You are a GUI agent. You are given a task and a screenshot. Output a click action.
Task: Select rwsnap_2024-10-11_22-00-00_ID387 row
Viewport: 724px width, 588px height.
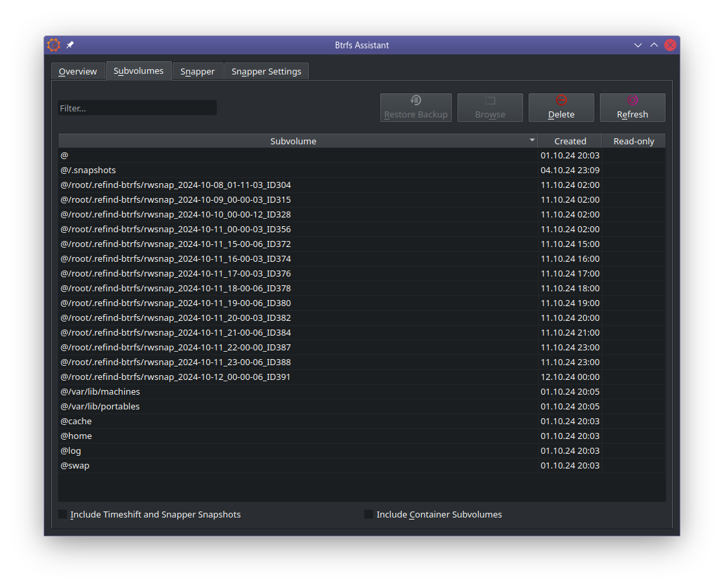[361, 348]
